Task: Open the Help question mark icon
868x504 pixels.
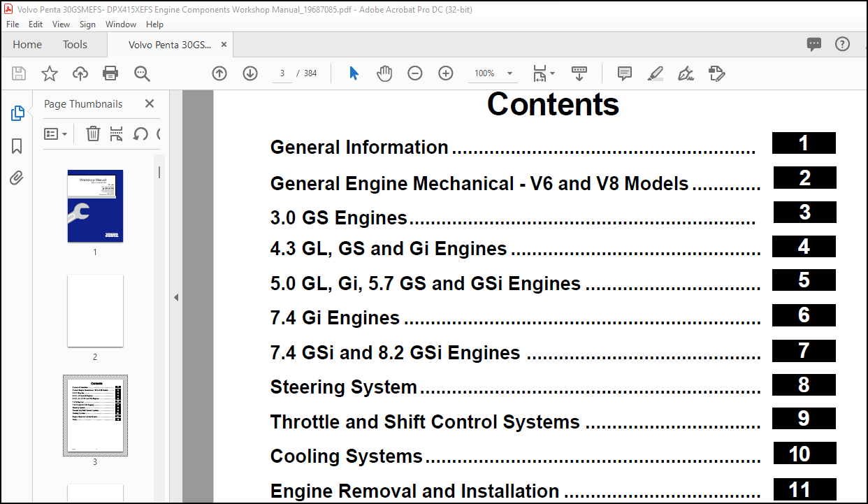Action: coord(843,44)
